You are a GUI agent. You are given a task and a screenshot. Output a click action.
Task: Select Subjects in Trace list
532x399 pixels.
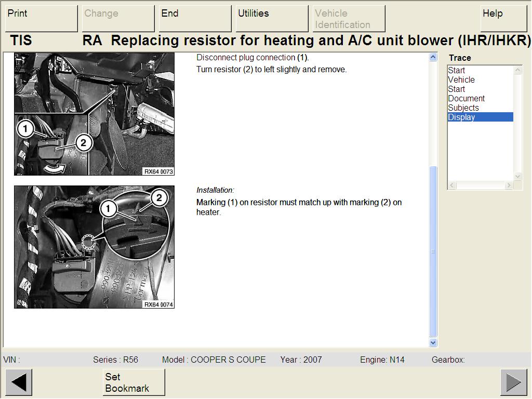(463, 108)
